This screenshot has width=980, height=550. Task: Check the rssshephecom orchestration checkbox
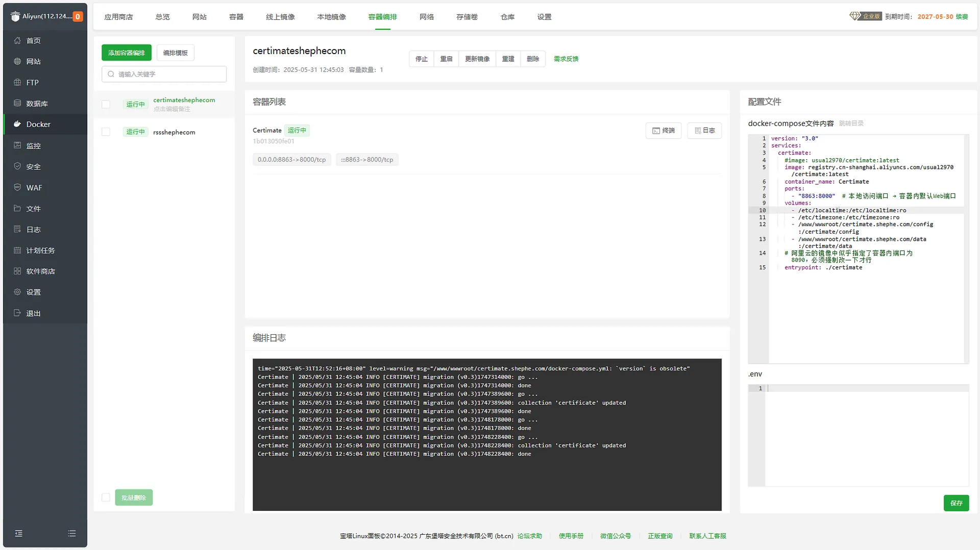click(106, 132)
